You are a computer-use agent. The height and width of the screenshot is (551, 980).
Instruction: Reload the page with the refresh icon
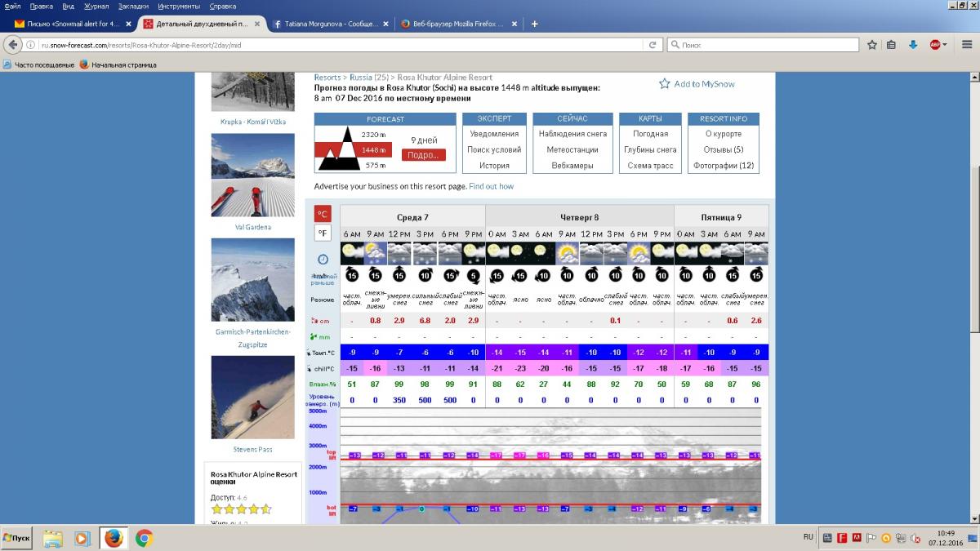653,45
